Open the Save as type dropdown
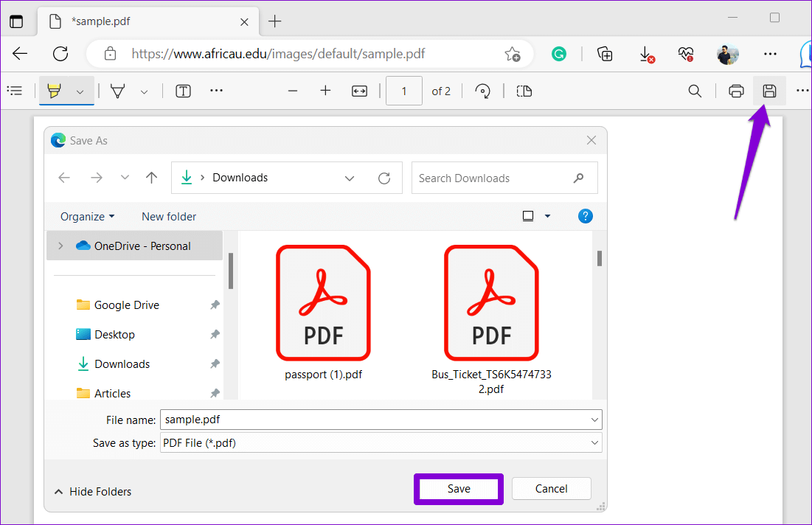Viewport: 812px width, 525px height. pyautogui.click(x=594, y=443)
